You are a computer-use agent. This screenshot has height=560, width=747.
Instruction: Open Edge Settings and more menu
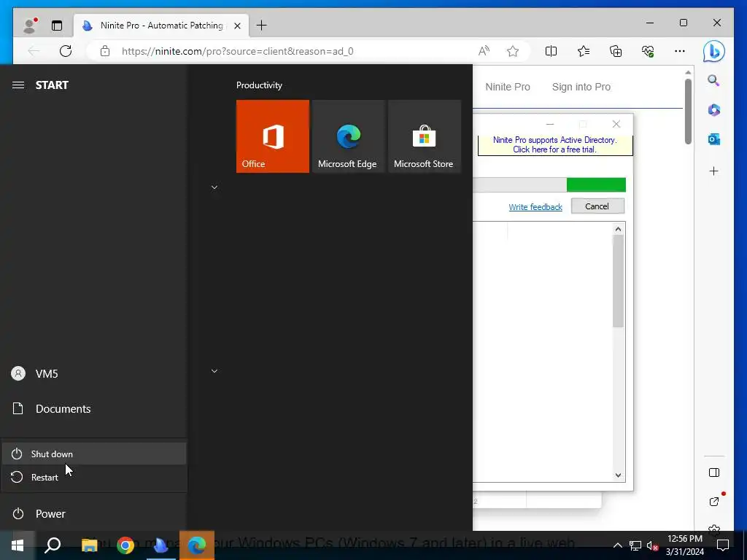click(680, 51)
